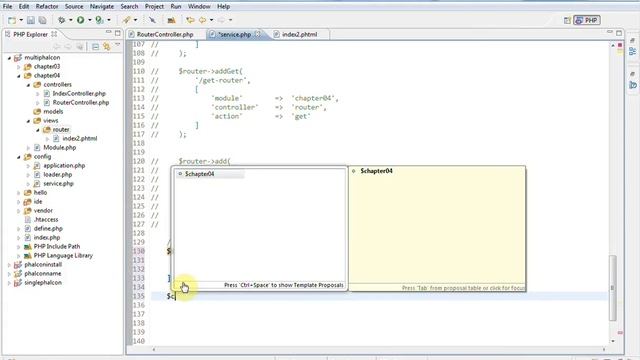Toggle Link with Editor in PHP Explorer
The height and width of the screenshot is (360, 640).
(x=107, y=47)
